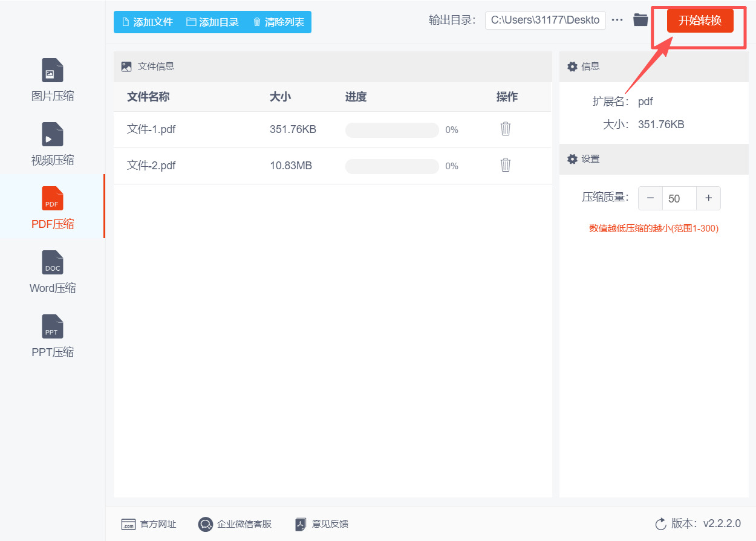The height and width of the screenshot is (541, 756).
Task: Delete 文件-1.pdf using its trash icon
Action: [506, 129]
